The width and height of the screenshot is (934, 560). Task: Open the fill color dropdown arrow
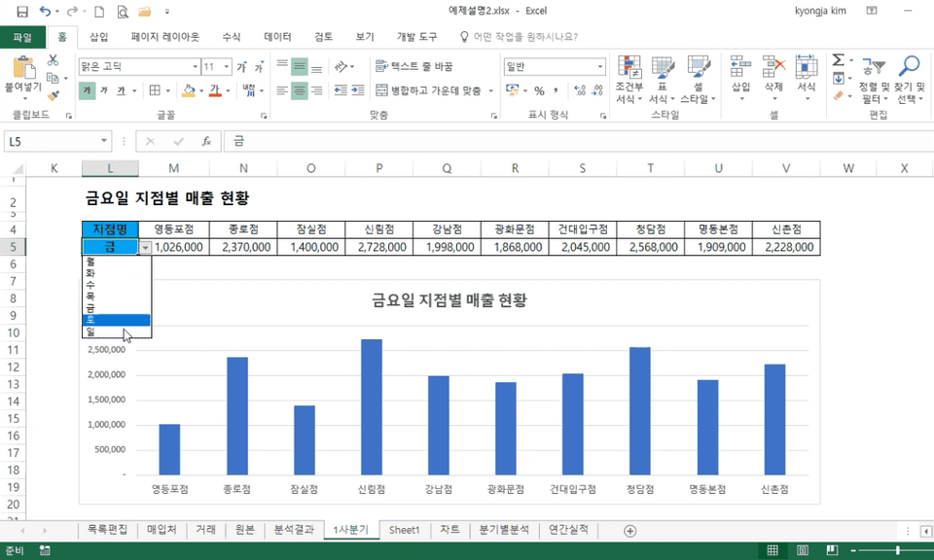point(200,90)
